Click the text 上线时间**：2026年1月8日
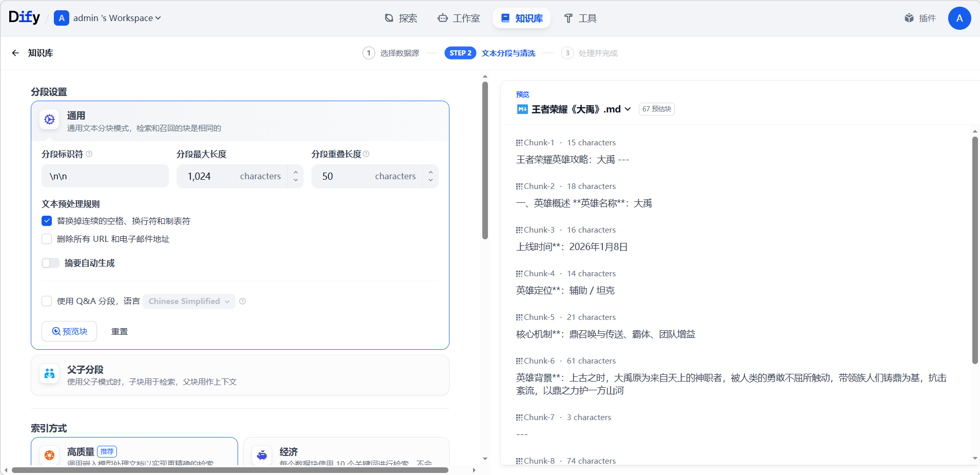Image resolution: width=980 pixels, height=475 pixels. click(572, 247)
